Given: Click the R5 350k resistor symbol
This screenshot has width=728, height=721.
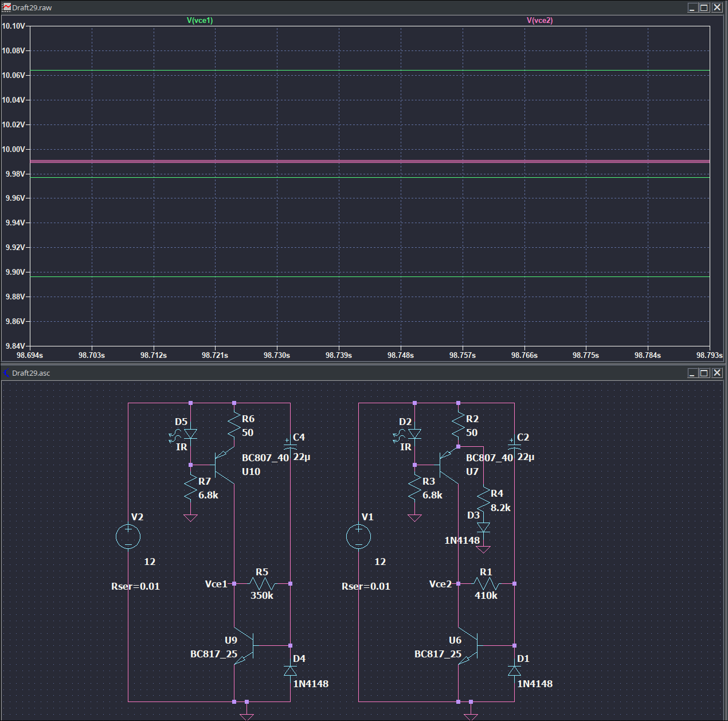Looking at the screenshot, I should tap(262, 584).
